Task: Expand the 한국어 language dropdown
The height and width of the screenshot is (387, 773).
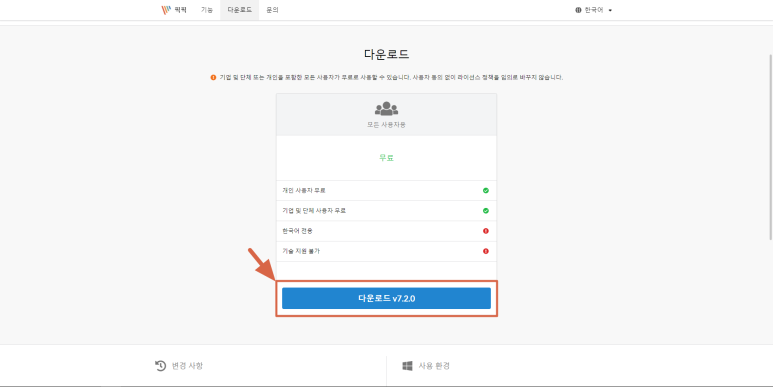Action: tap(594, 10)
